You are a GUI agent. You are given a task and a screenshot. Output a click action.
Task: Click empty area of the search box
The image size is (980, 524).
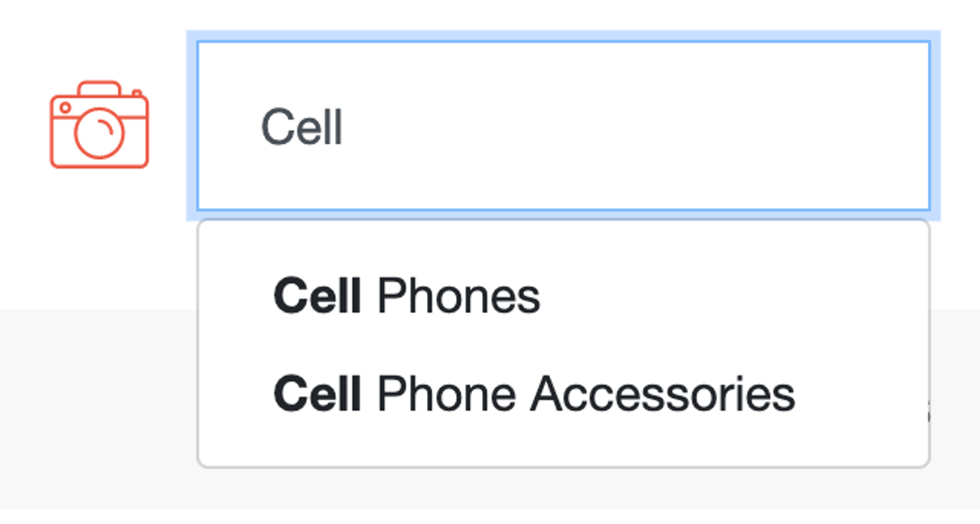[x=647, y=126]
